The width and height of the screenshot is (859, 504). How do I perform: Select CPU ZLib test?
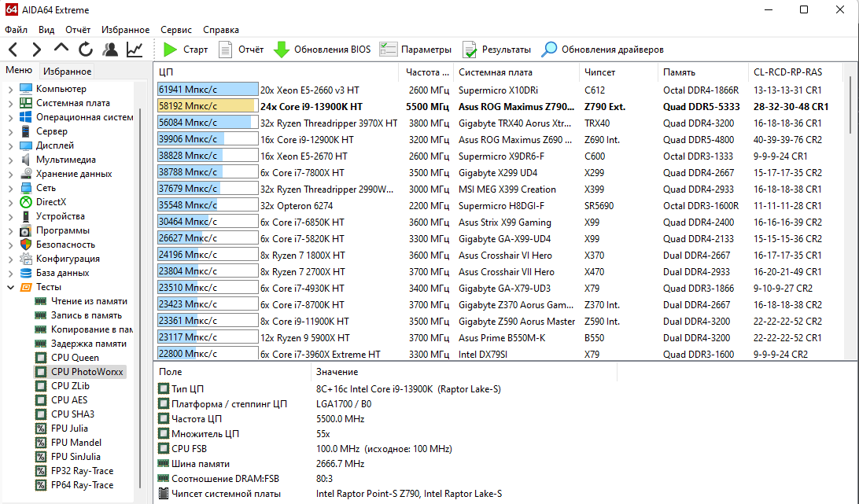pyautogui.click(x=70, y=386)
